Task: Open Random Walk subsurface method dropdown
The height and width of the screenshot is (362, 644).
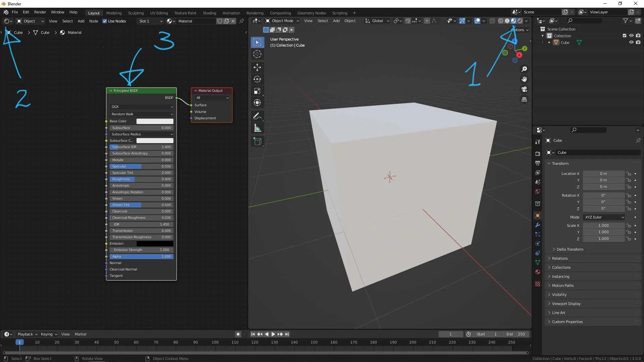Action: point(142,114)
